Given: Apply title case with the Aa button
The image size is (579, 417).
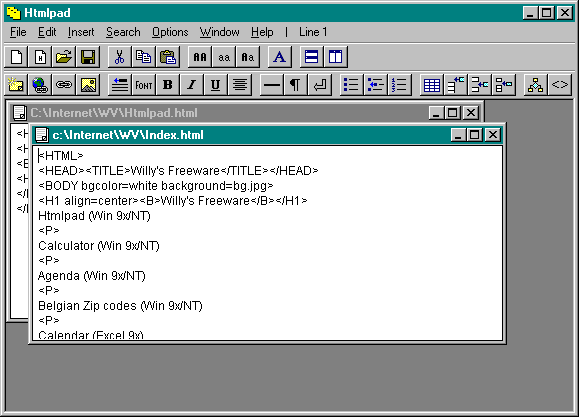Looking at the screenshot, I should tap(248, 57).
